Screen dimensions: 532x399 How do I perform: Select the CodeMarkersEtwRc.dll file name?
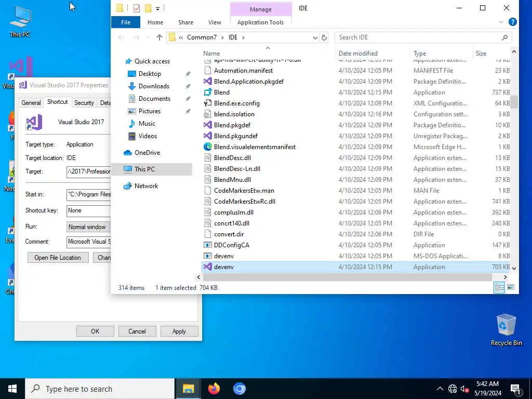coord(244,202)
